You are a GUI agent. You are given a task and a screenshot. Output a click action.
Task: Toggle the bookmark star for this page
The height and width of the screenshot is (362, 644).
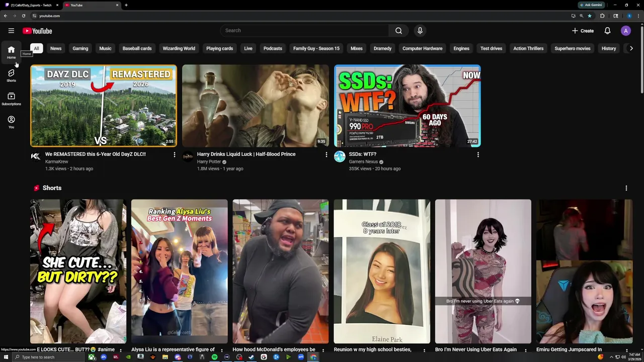(x=590, y=16)
